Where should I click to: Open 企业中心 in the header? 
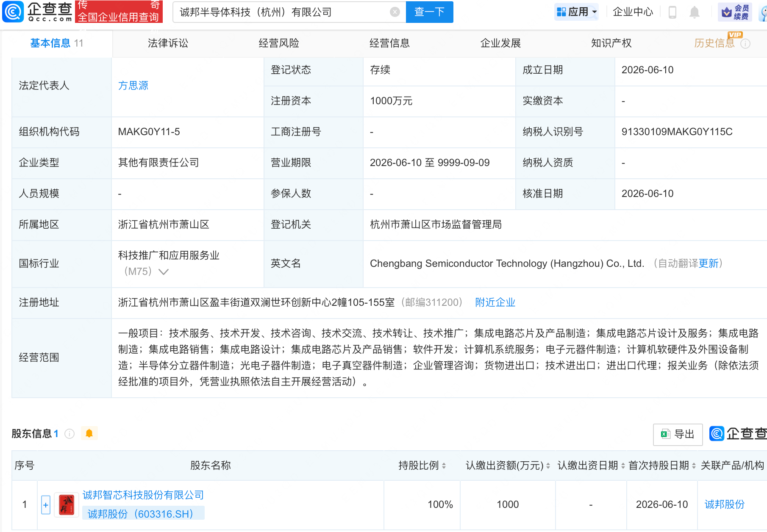[x=633, y=12]
